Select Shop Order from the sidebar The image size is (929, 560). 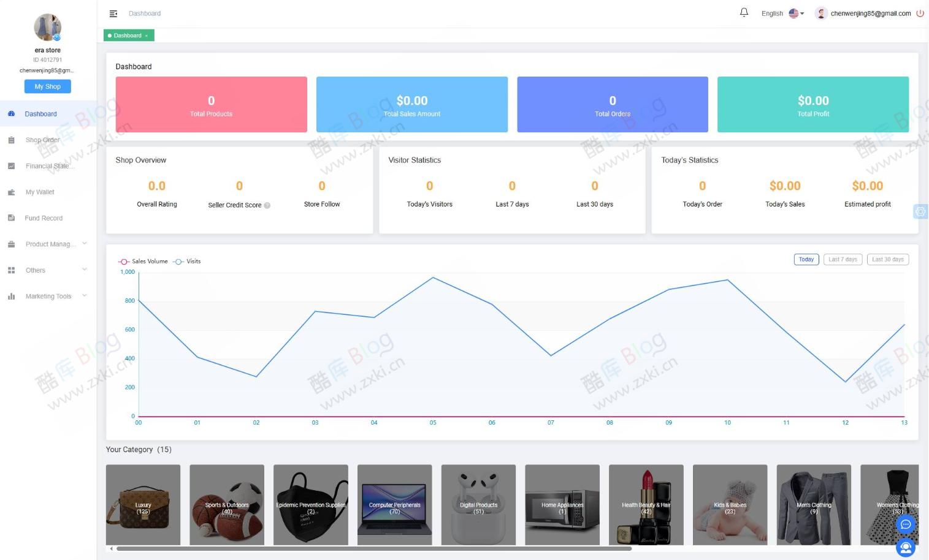42,140
